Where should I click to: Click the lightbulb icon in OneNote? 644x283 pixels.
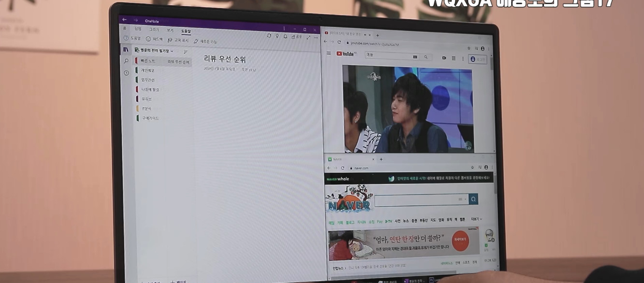277,36
